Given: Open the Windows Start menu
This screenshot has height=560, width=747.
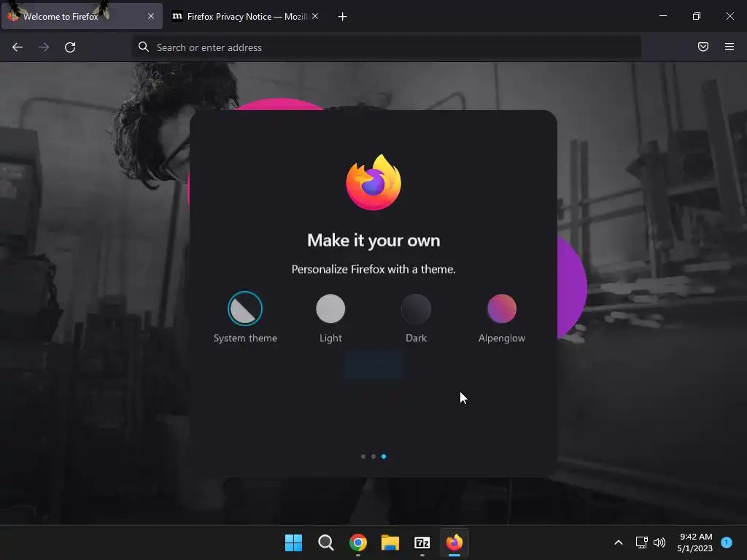Looking at the screenshot, I should [293, 542].
